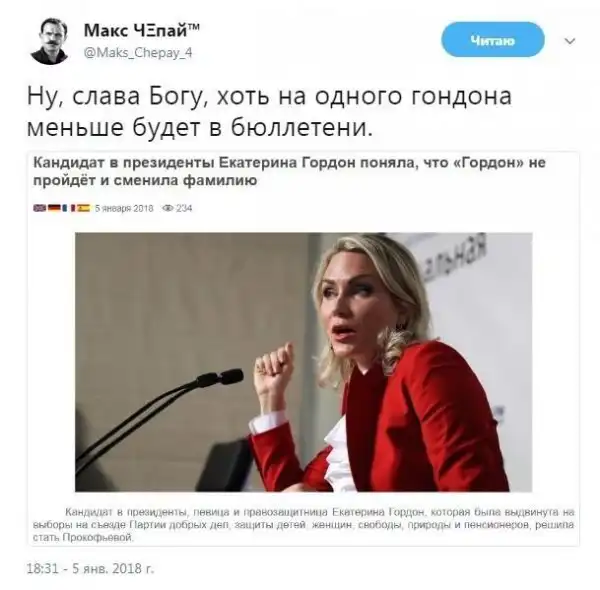The width and height of the screenshot is (600, 590).
Task: Click the Spanish flag language icon
Action: click(x=83, y=208)
